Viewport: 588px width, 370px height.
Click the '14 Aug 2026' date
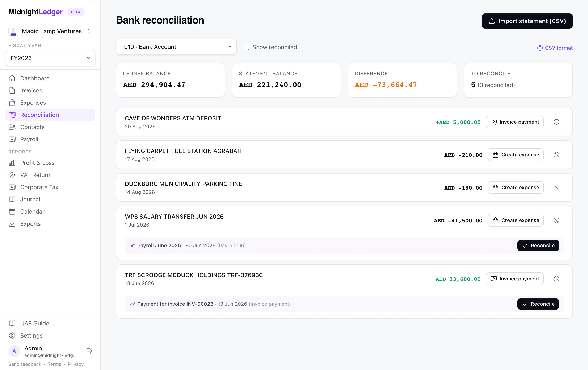tap(140, 192)
